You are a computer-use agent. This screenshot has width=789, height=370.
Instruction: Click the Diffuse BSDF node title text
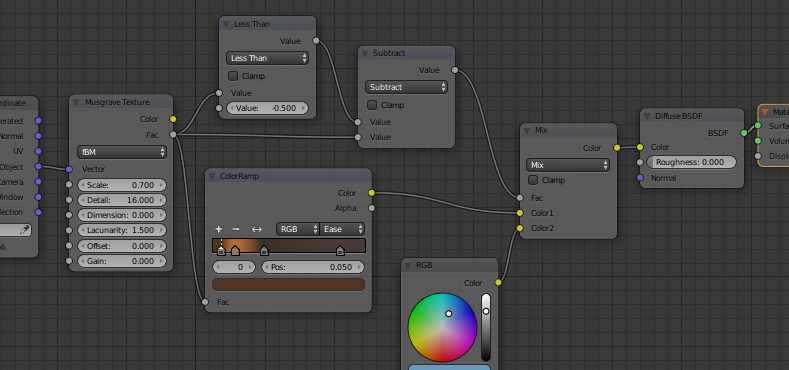[x=678, y=116]
